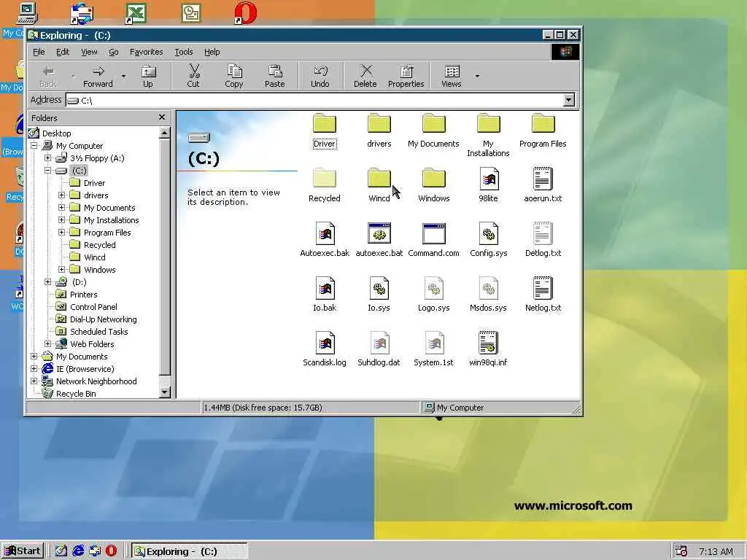Select the Scandisk.log file icon
The width and height of the screenshot is (747, 560).
pyautogui.click(x=325, y=343)
